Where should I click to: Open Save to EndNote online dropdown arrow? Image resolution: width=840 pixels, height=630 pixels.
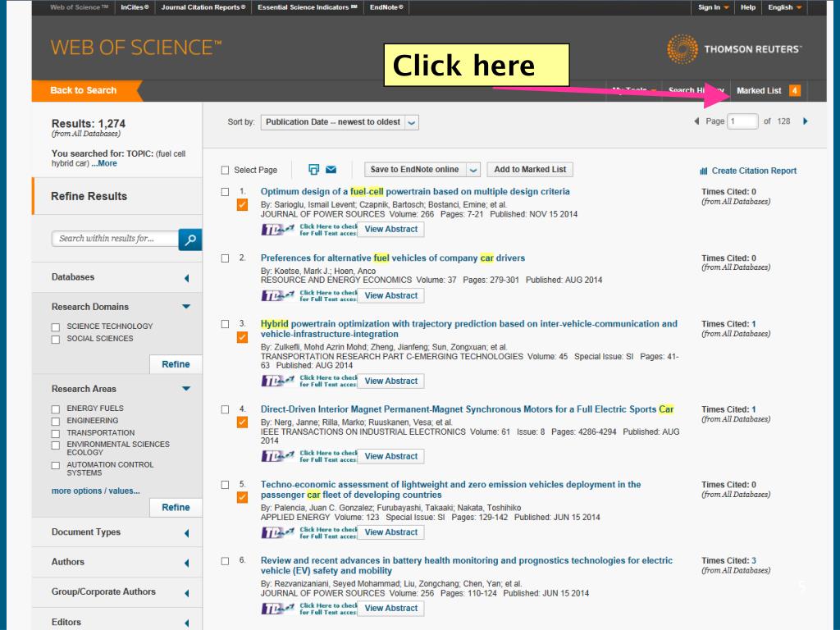[473, 170]
